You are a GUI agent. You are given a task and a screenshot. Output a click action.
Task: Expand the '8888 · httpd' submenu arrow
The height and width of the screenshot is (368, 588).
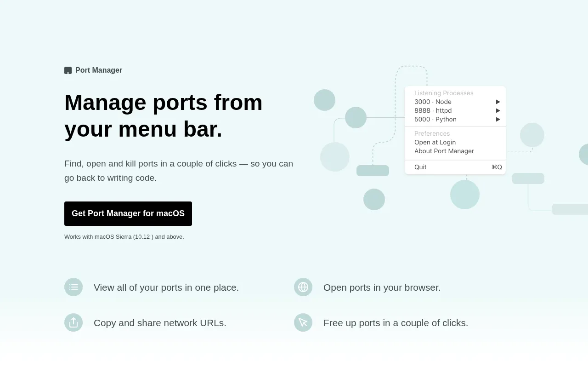[x=498, y=110]
